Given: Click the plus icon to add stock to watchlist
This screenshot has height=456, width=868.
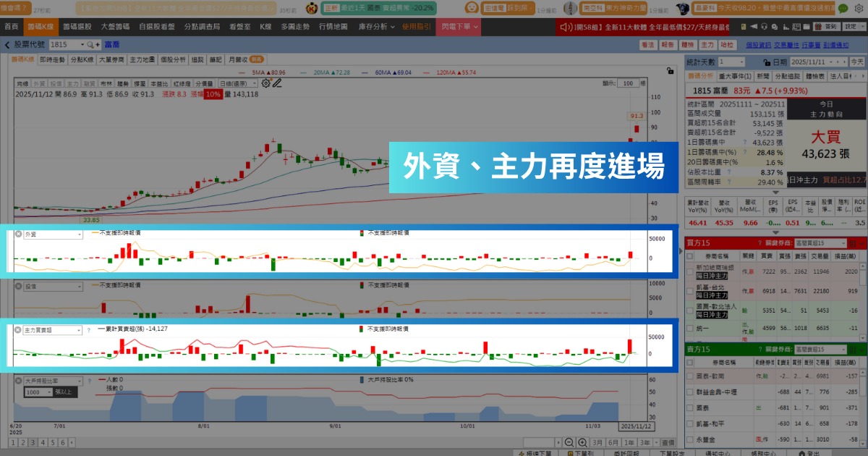Looking at the screenshot, I should (98, 45).
